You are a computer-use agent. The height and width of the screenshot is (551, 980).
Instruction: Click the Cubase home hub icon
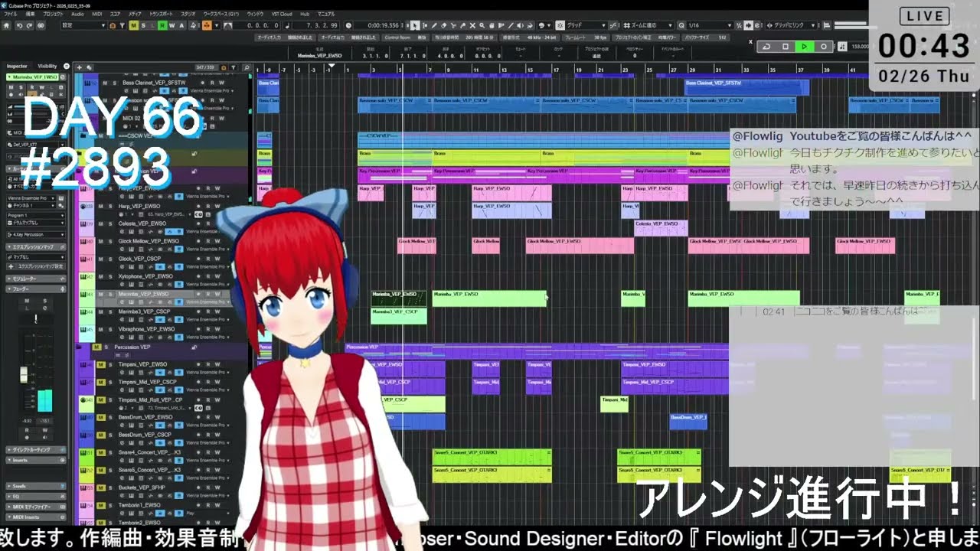pyautogui.click(x=7, y=25)
